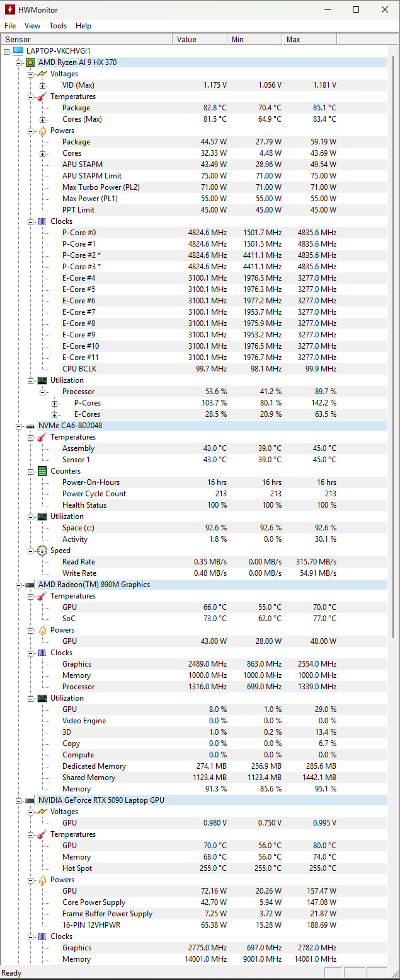Collapse the Processor utilization node
This screenshot has height=980, width=400.
[42, 392]
